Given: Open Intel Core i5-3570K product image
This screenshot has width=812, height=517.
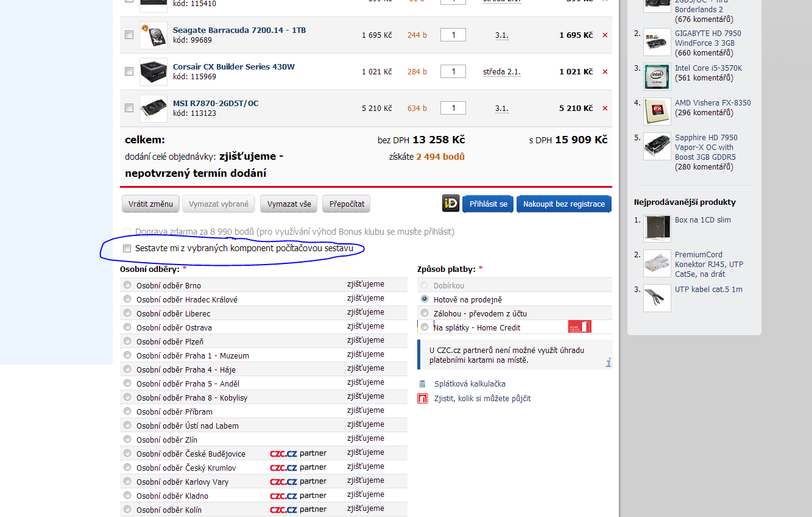Looking at the screenshot, I should 657,77.
